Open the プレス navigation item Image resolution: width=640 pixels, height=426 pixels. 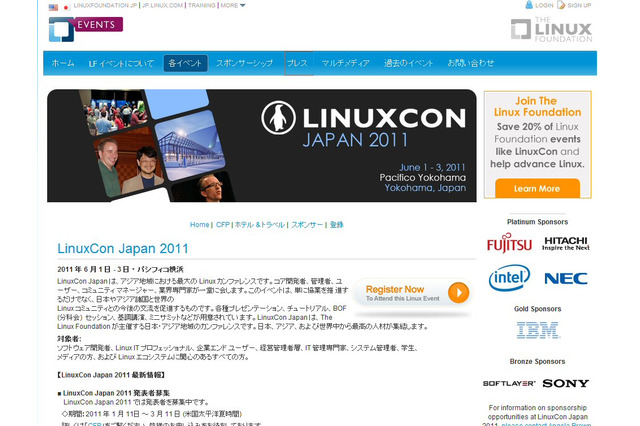coord(298,63)
